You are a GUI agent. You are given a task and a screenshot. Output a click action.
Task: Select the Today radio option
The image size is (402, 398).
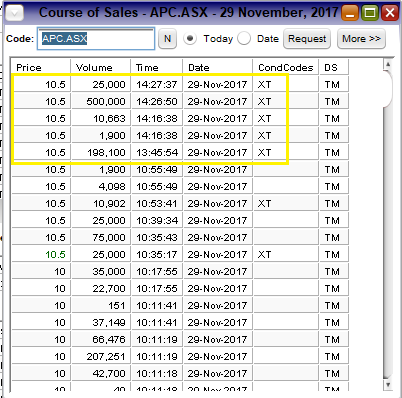[190, 39]
